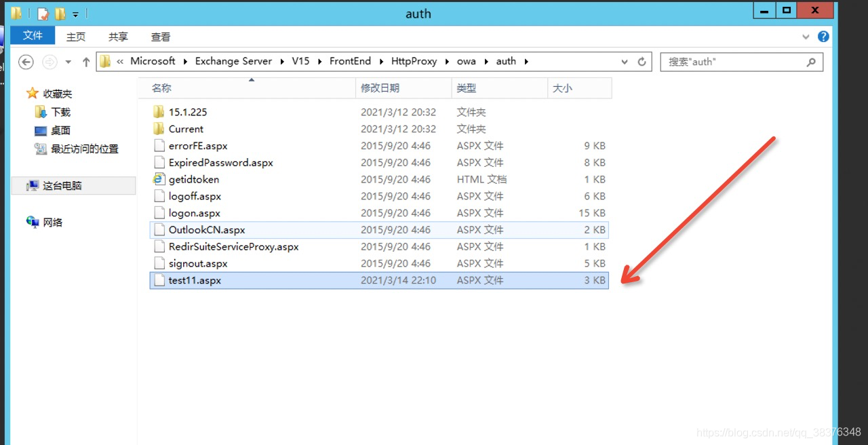Click the 2021/3/14 22:10 date cell
The image size is (868, 445).
pyautogui.click(x=398, y=280)
